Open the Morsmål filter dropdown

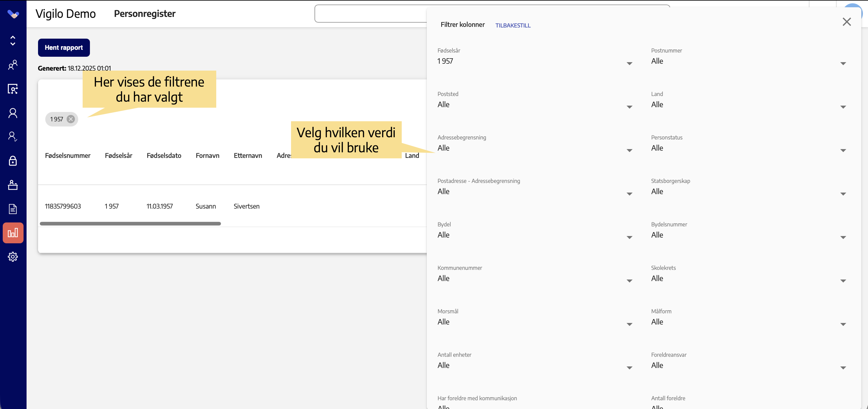point(535,322)
